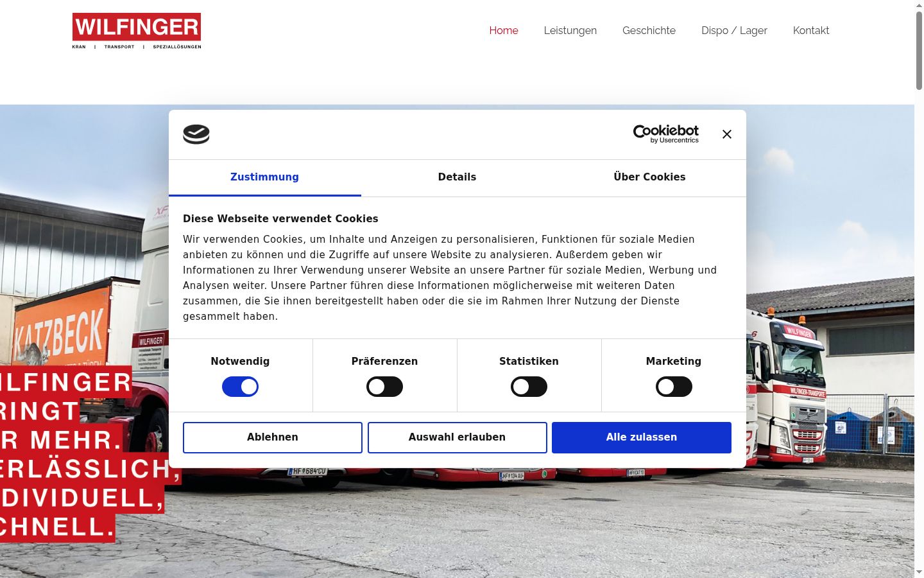Screen dimensions: 924x578
Task: Enable the Präferenzen cookie switch
Action: [384, 387]
